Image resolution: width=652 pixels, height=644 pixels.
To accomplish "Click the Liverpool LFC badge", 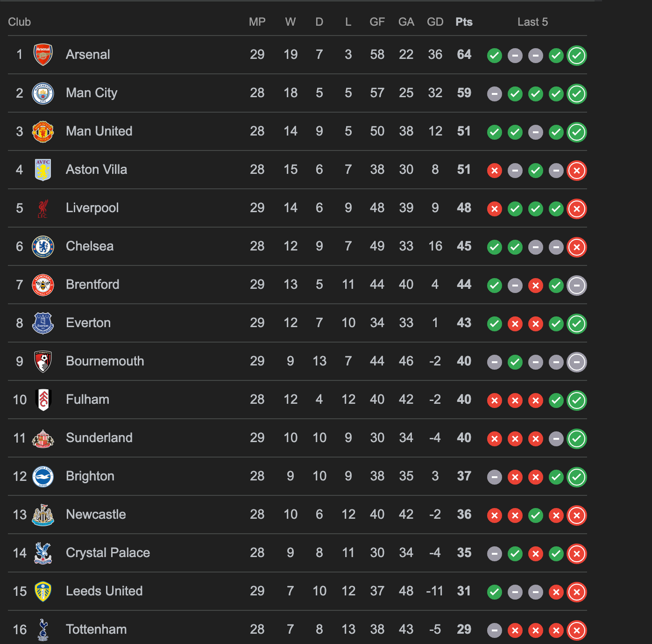I will pyautogui.click(x=43, y=208).
